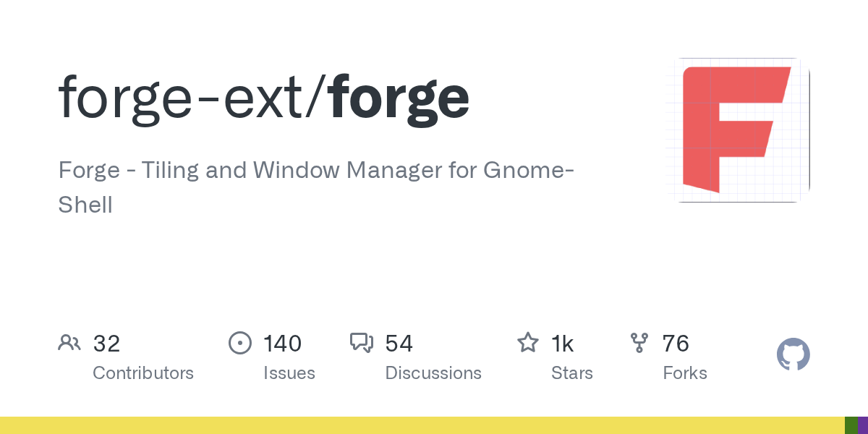View the Forks label

point(684,373)
